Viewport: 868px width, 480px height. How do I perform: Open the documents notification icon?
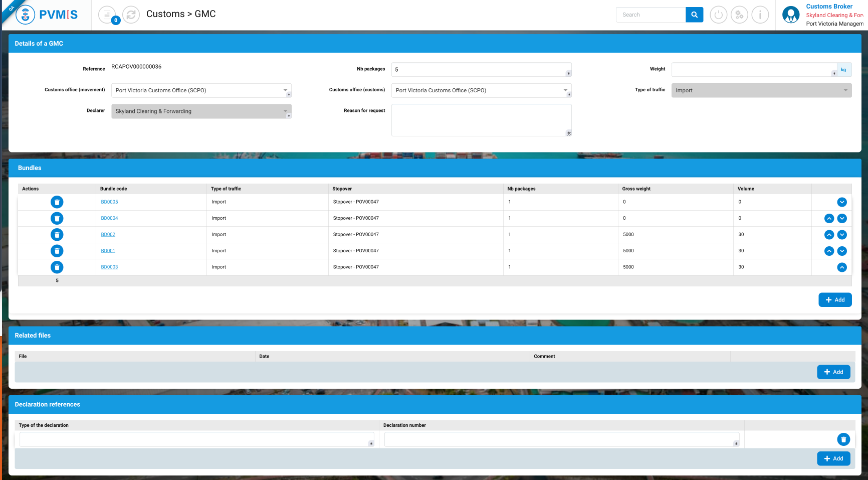tap(107, 15)
